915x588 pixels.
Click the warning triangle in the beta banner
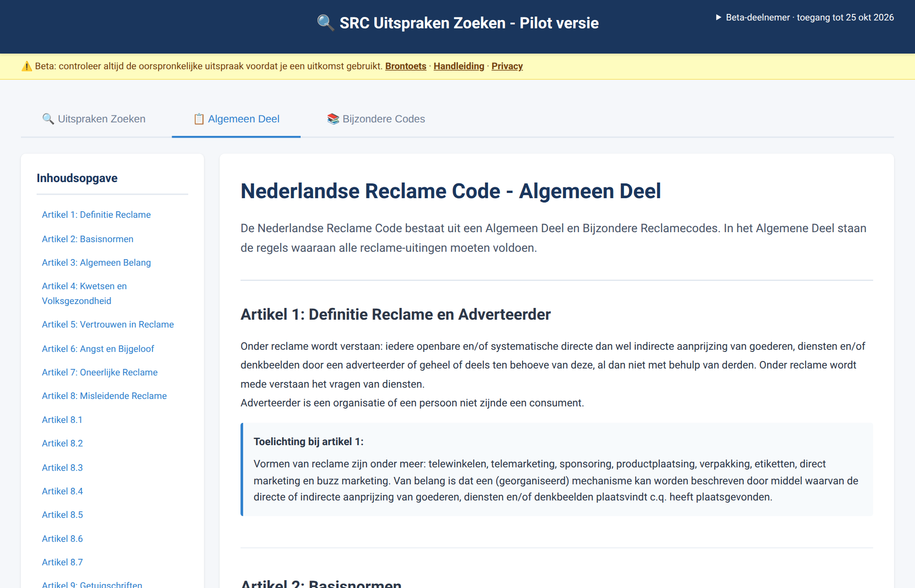pyautogui.click(x=27, y=66)
